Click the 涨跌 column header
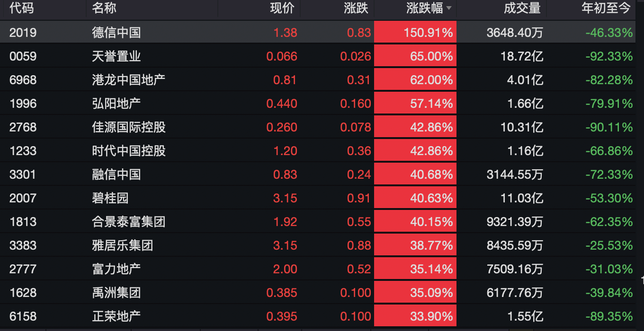The height and width of the screenshot is (331, 644). click(356, 9)
